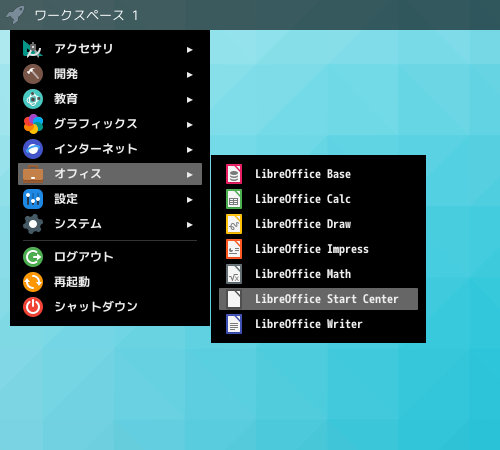
Task: Click the red シャットダウン power icon
Action: pos(33,307)
